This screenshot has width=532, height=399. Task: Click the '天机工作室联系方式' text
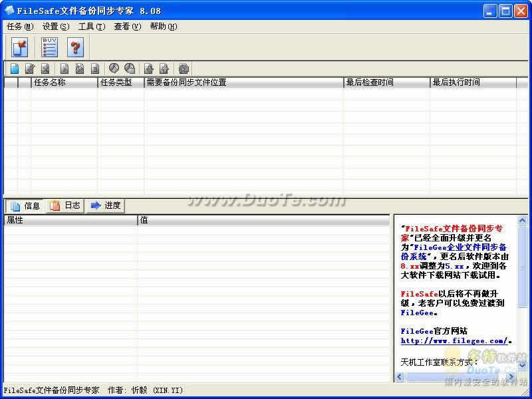coord(439,362)
